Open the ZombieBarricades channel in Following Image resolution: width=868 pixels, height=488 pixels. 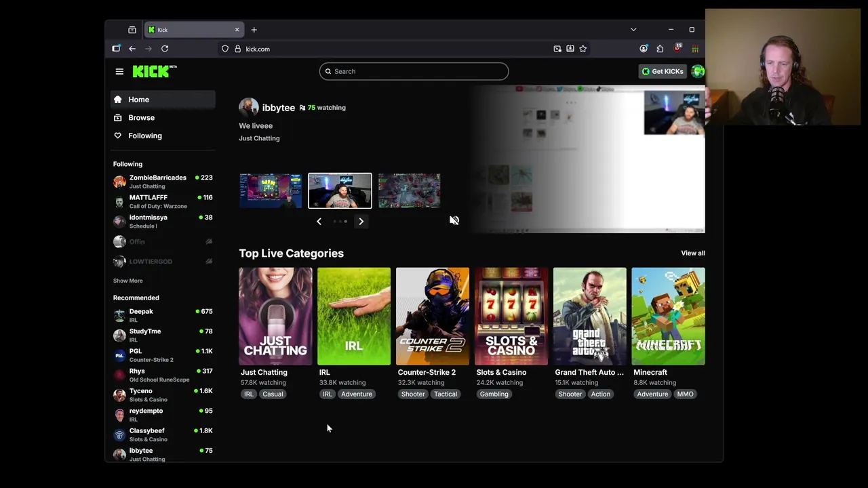(163, 182)
